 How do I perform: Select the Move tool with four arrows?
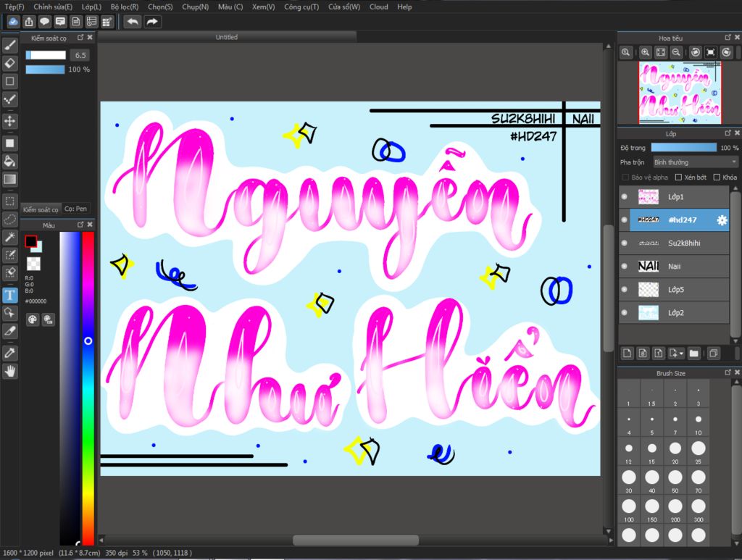click(x=10, y=121)
